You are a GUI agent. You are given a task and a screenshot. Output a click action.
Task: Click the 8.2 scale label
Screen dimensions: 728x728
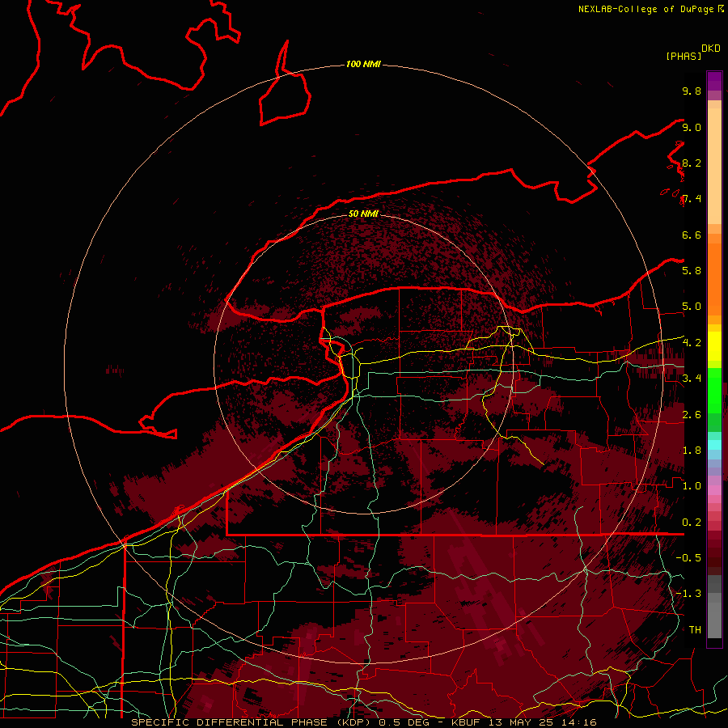pyautogui.click(x=692, y=163)
